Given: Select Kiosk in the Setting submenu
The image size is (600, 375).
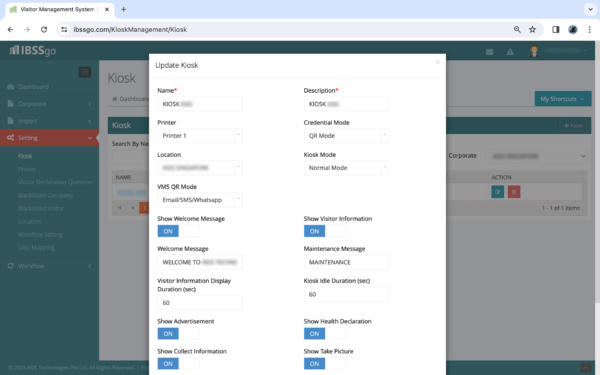Looking at the screenshot, I should point(25,156).
